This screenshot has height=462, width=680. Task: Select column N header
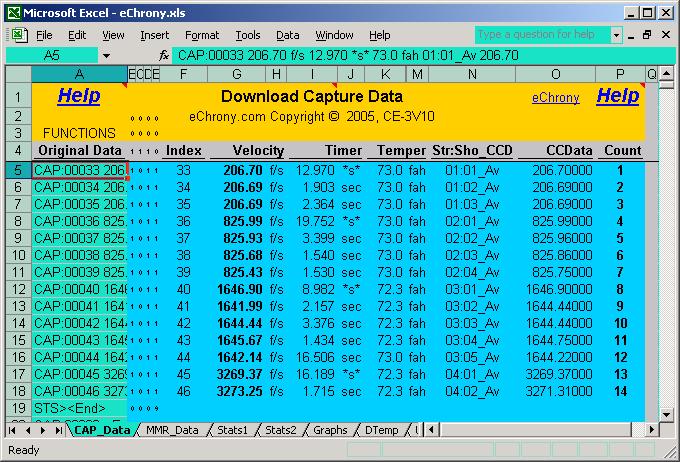pyautogui.click(x=472, y=75)
